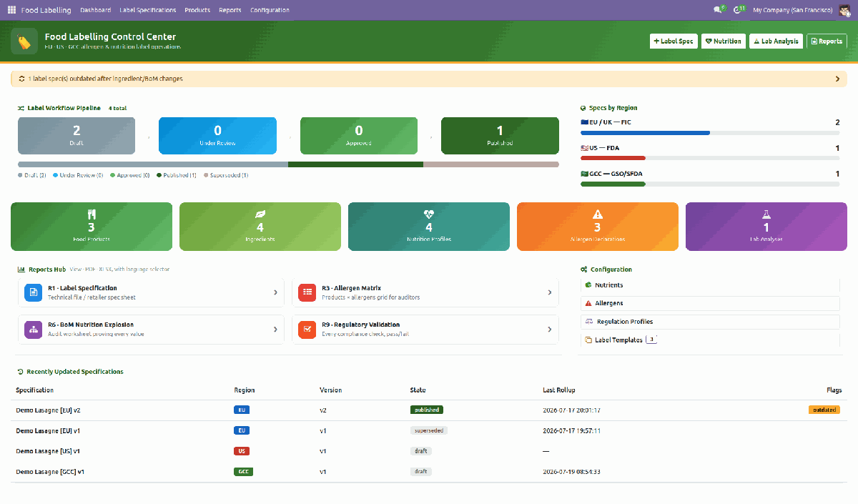Click the Last Rollup column header

click(559, 390)
